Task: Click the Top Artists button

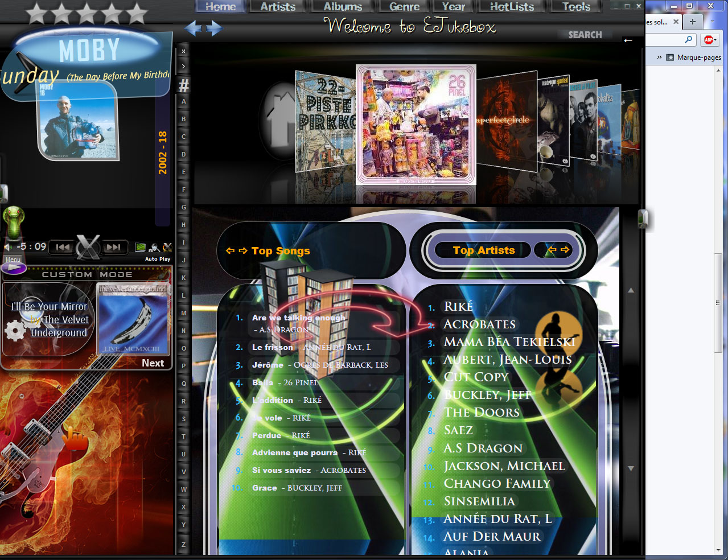Action: pyautogui.click(x=483, y=250)
